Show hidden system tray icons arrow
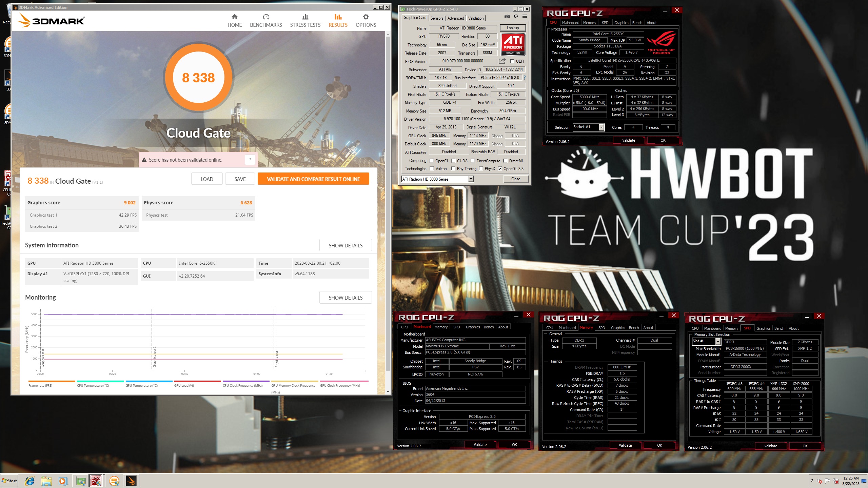This screenshot has height=488, width=868. click(812, 481)
